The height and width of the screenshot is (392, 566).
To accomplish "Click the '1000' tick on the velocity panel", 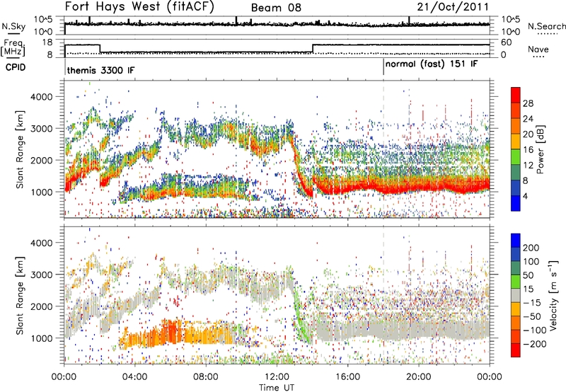I will click(41, 338).
